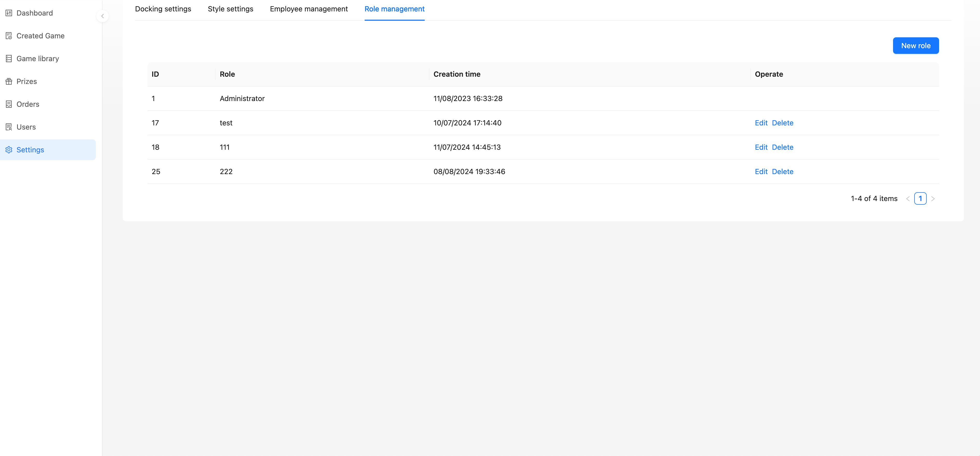Viewport: 980px width, 456px height.
Task: Delete the role named 222
Action: (x=782, y=172)
